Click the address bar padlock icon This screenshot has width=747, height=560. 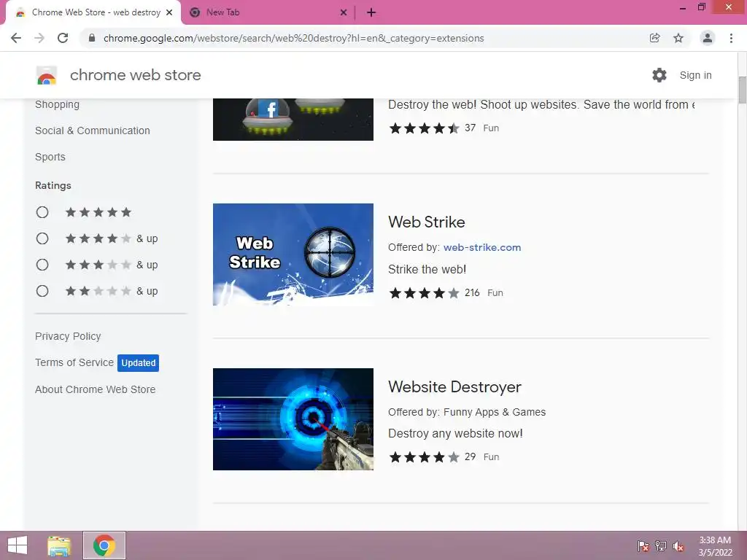92,38
